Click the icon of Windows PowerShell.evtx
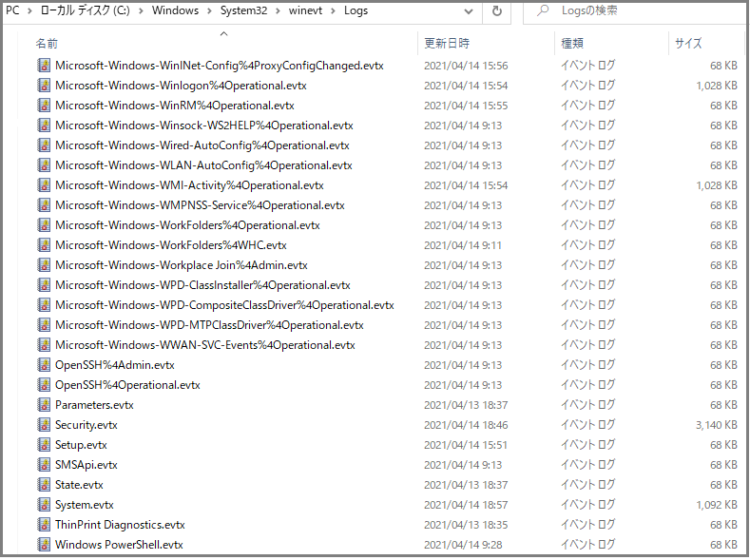Image resolution: width=750 pixels, height=560 pixels. 44,545
